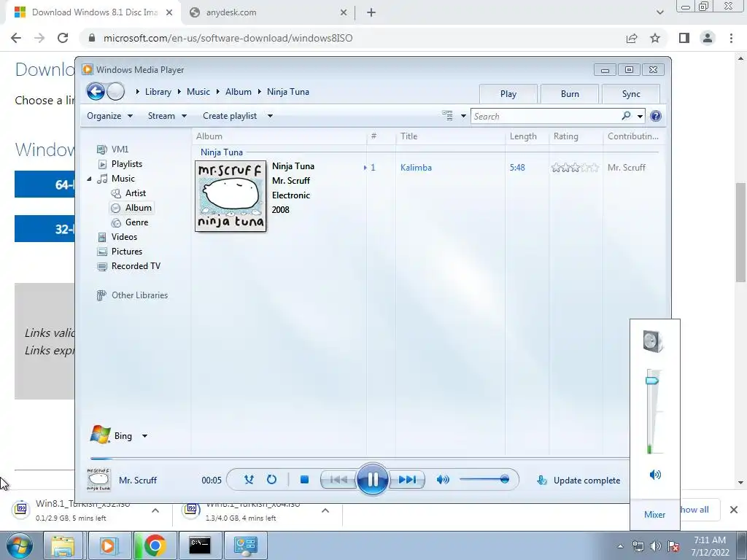Open Chrome profile icon
Image resolution: width=747 pixels, height=560 pixels.
click(x=708, y=38)
